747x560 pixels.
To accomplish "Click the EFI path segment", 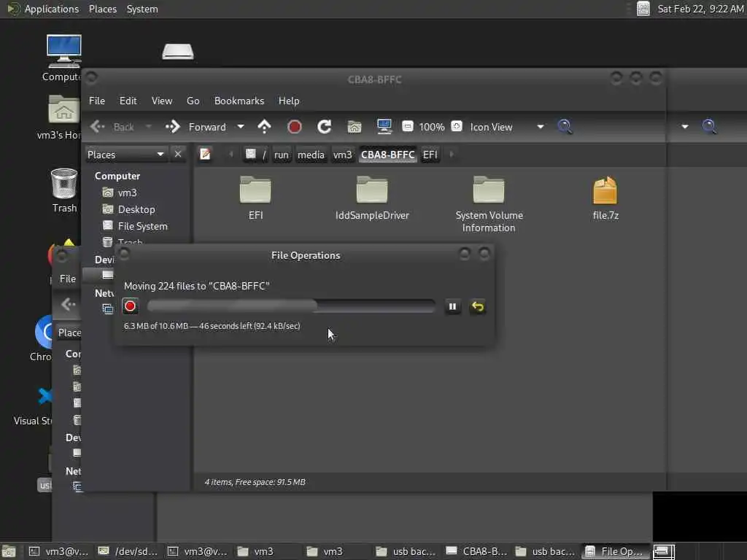I will pyautogui.click(x=430, y=155).
